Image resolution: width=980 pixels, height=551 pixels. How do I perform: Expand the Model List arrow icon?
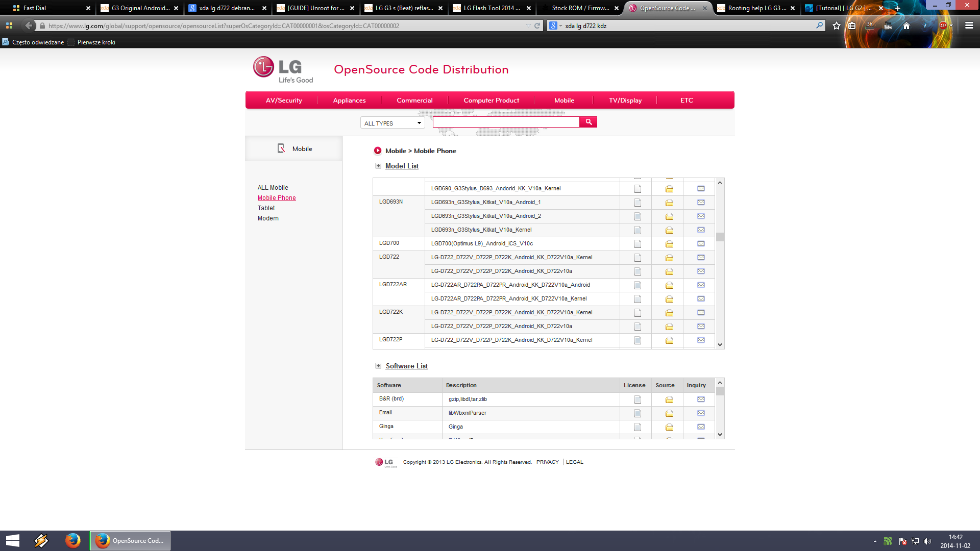[x=378, y=166]
